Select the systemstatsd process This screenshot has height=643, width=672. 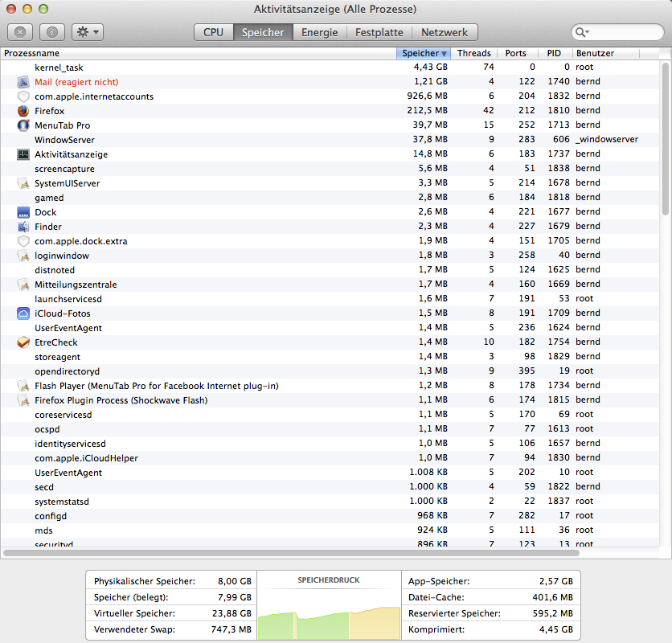(x=330, y=502)
